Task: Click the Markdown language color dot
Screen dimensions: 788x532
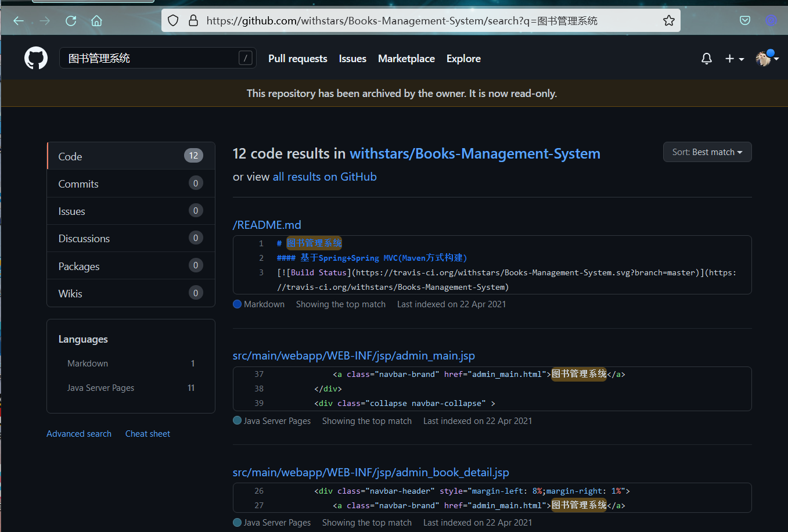Action: 237,304
